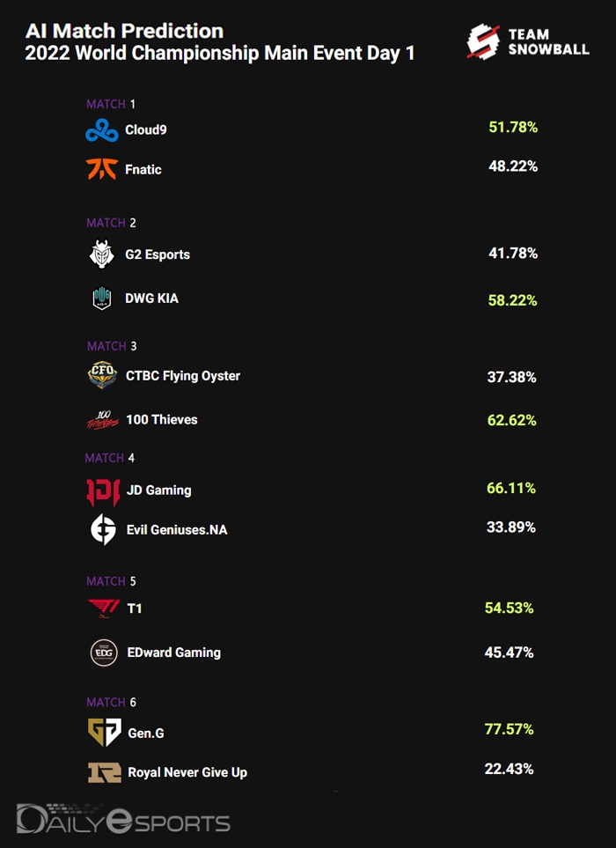Viewport: 616px width, 848px height.
Task: Select the G2 Esports logo
Action: 102,254
